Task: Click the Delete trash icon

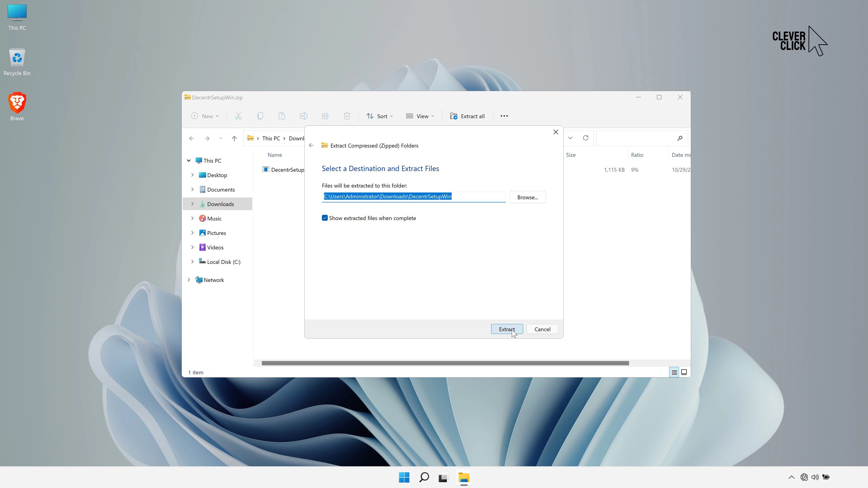Action: point(347,116)
